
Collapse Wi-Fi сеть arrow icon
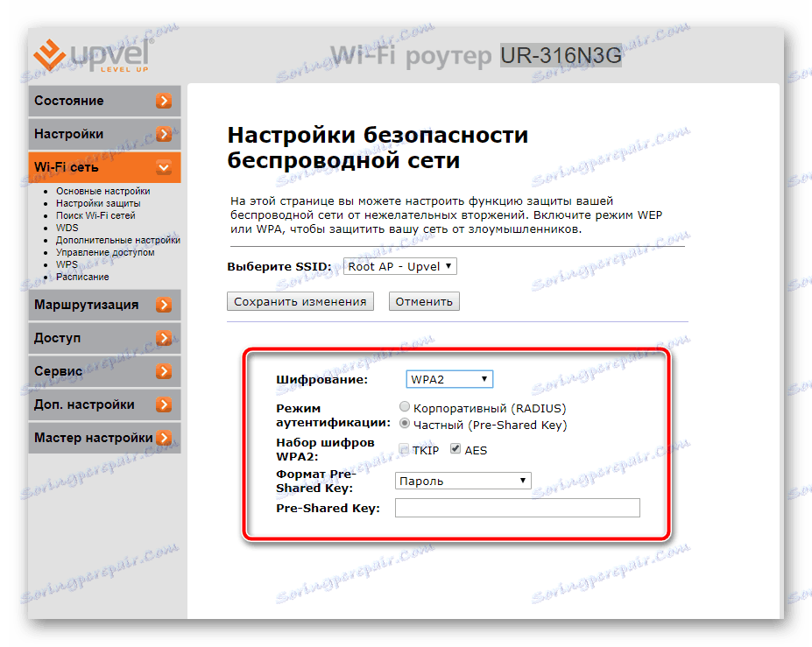click(x=164, y=167)
